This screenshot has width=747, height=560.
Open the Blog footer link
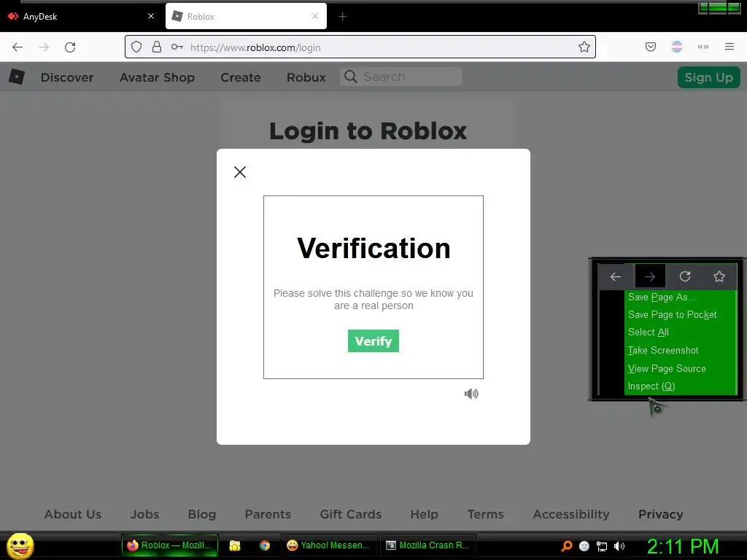(x=202, y=514)
